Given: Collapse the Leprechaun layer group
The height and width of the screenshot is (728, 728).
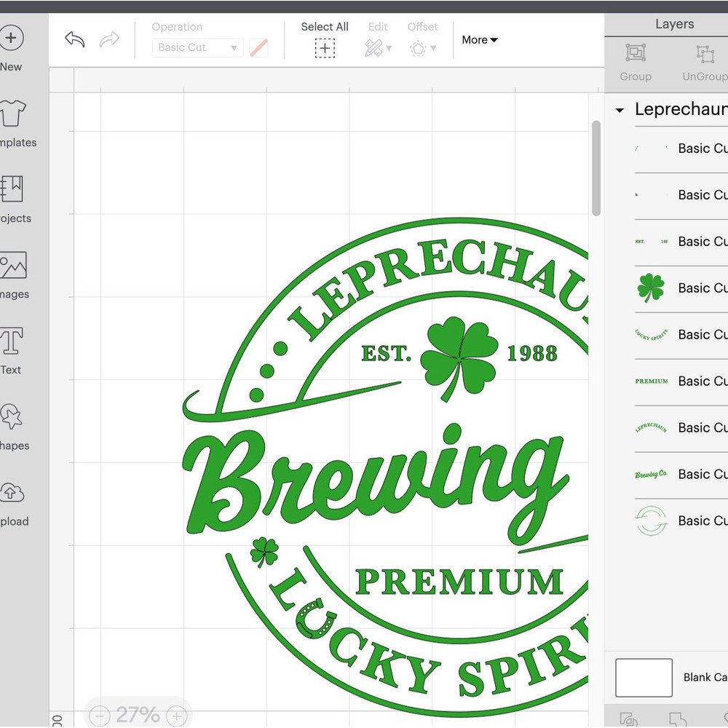Looking at the screenshot, I should 620,110.
